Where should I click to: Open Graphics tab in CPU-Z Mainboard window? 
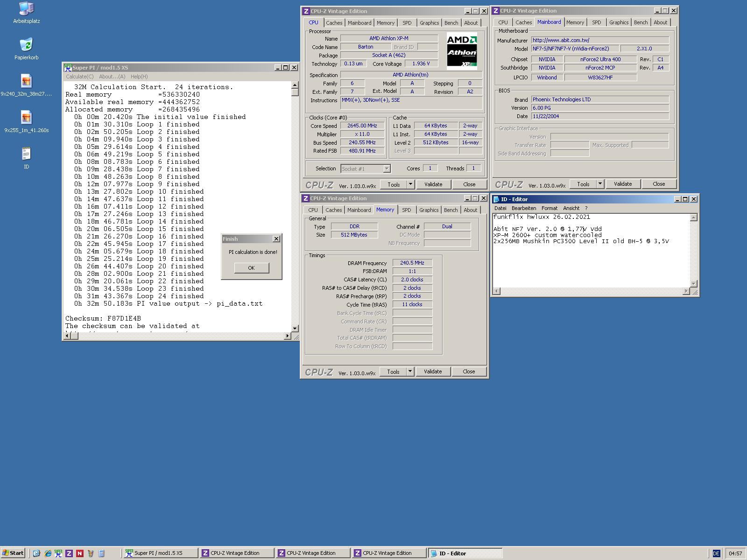point(619,22)
